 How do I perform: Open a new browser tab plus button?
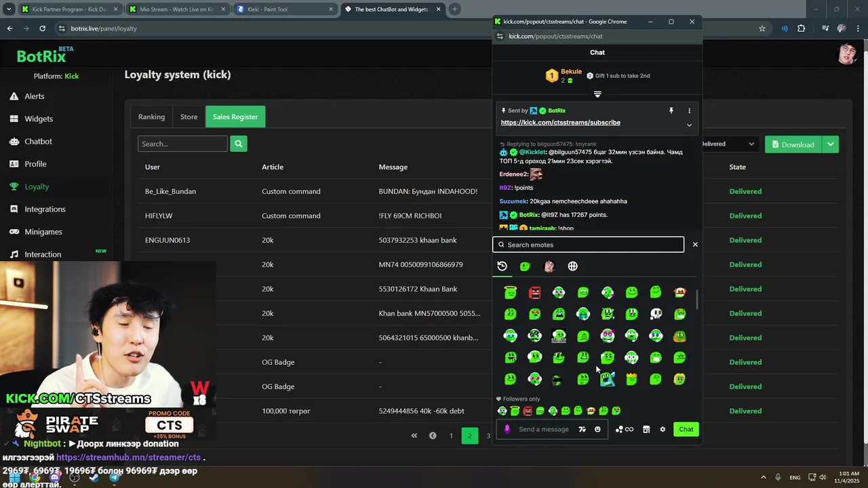tap(454, 9)
